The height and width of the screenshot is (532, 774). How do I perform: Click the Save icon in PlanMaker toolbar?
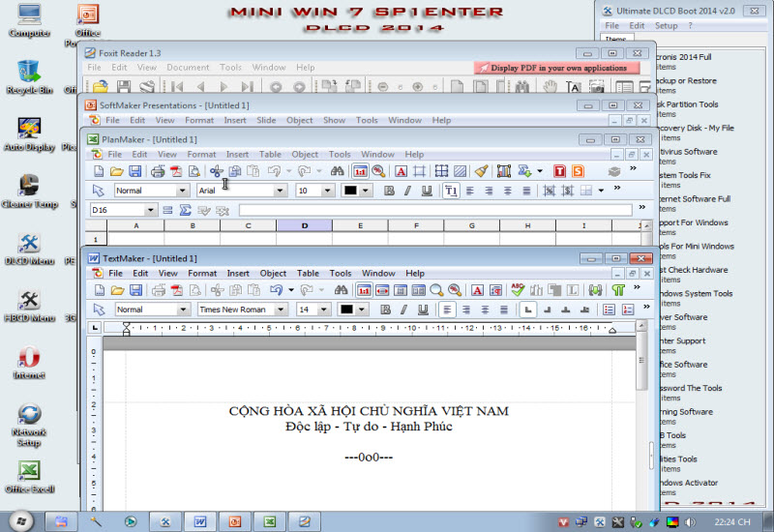coord(134,171)
